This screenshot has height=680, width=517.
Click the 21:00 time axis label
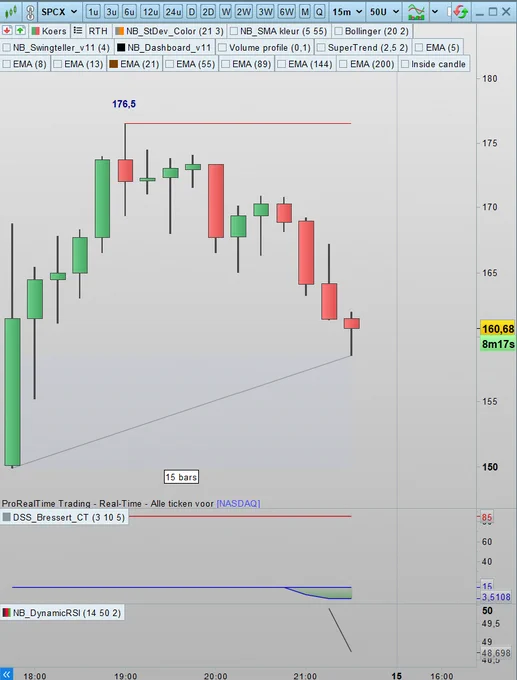tap(305, 675)
